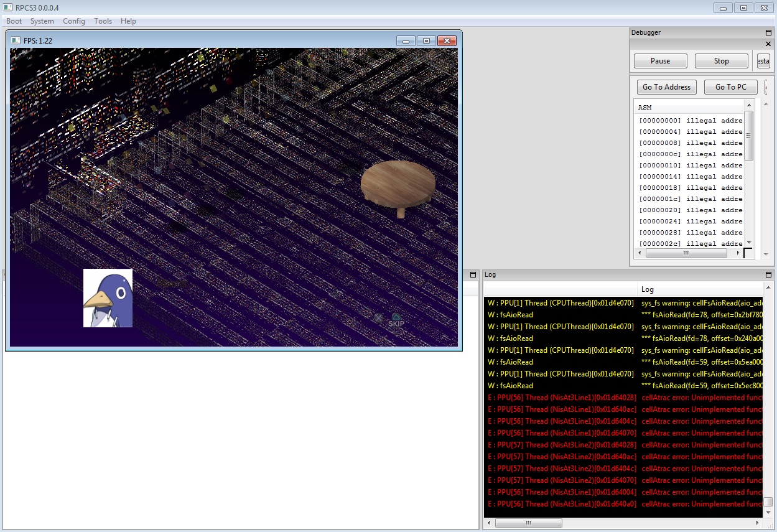Click the Prinny penguin portrait
The width and height of the screenshot is (777, 532).
tap(108, 298)
